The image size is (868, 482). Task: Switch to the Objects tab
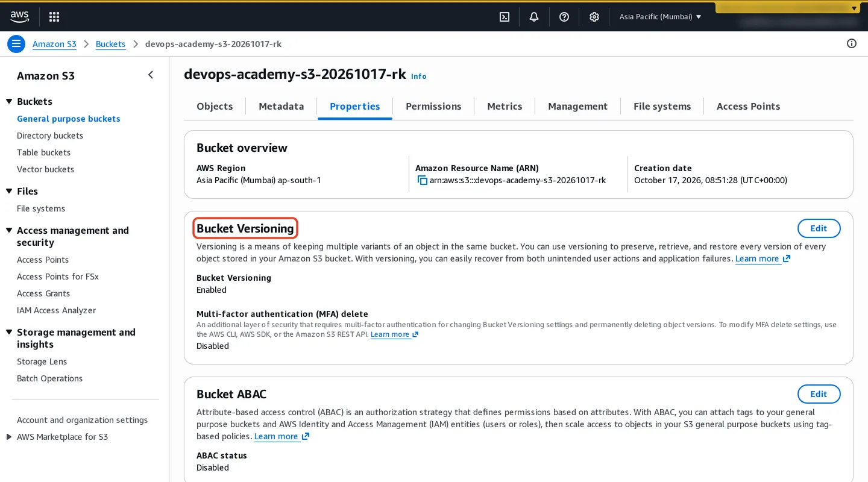(x=215, y=106)
